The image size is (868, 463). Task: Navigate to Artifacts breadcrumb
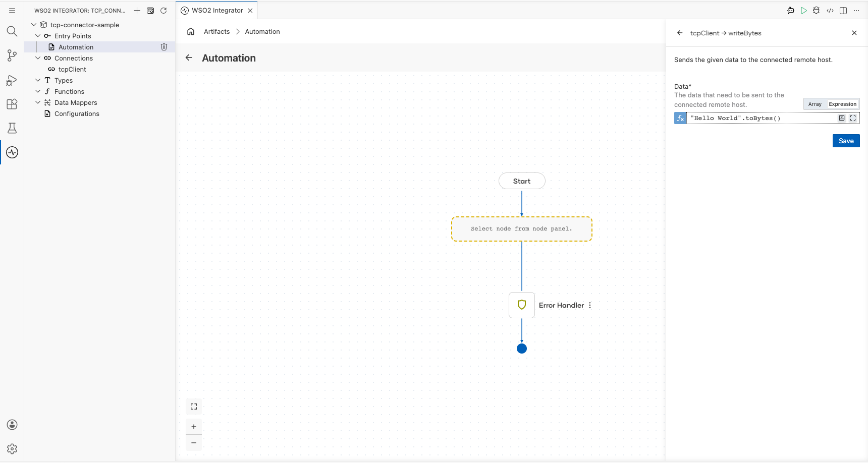click(x=217, y=31)
